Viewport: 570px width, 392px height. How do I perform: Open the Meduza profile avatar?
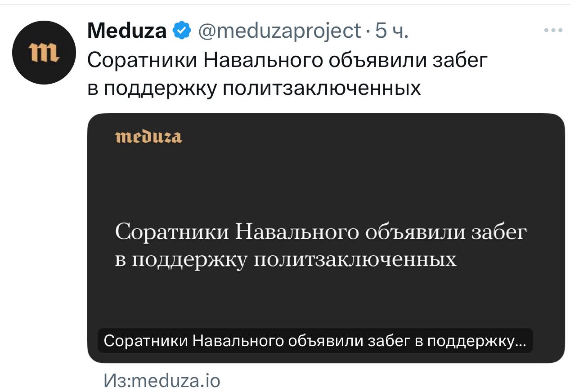pyautogui.click(x=43, y=53)
